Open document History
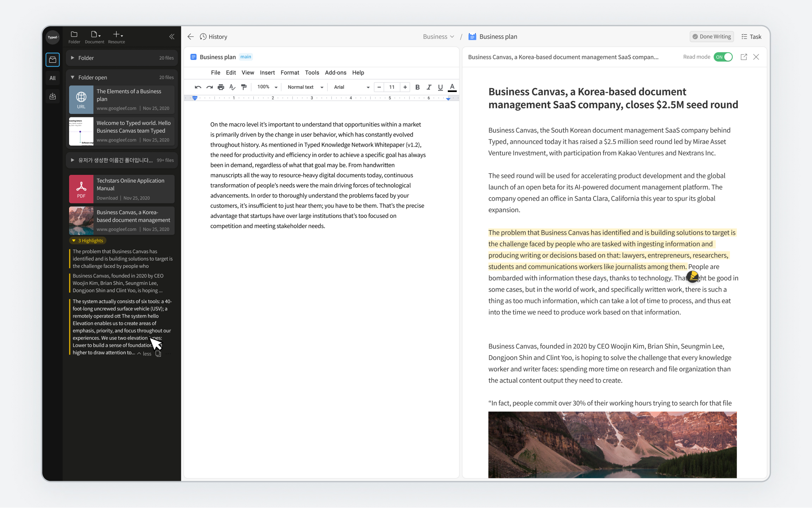This screenshot has height=508, width=812. 214,37
